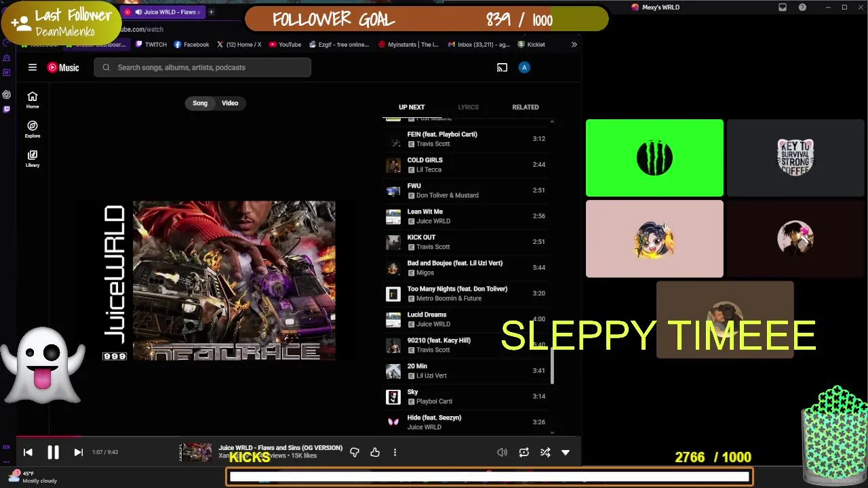
Task: Click the Strong Coffee tile in Mexy's WRLD
Action: (795, 158)
